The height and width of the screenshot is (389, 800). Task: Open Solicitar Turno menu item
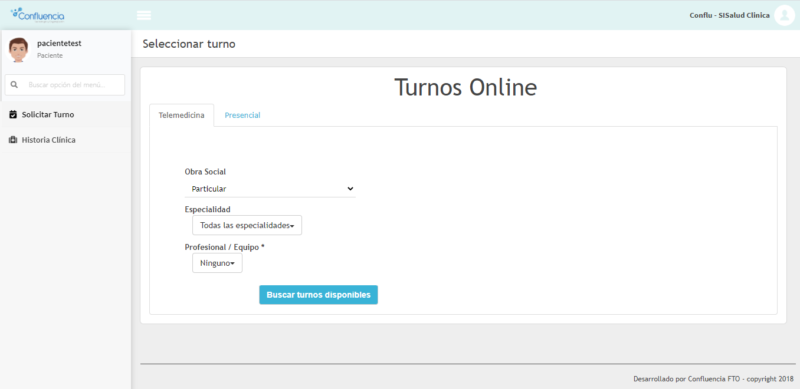65,115
